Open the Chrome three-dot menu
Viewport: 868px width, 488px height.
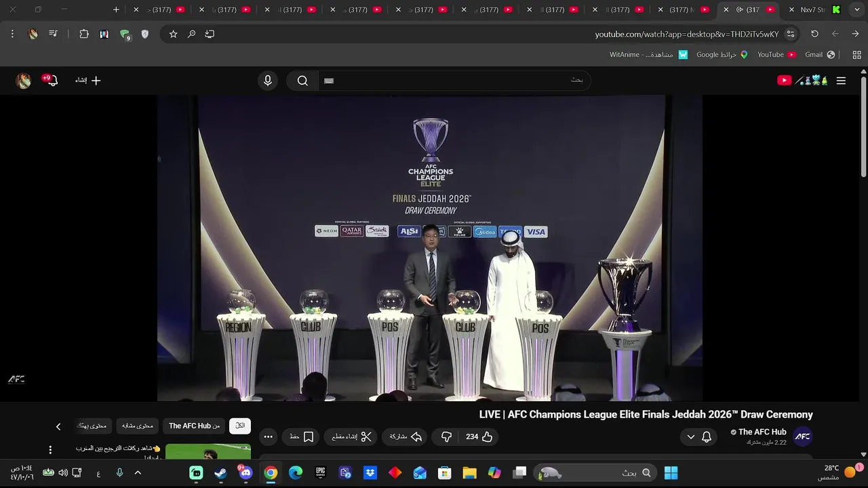(12, 34)
